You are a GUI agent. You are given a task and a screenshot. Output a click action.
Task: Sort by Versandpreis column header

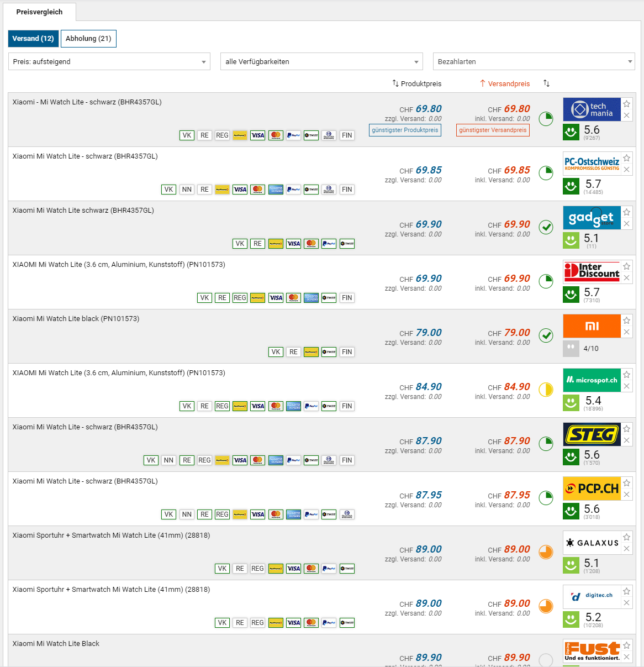point(505,83)
